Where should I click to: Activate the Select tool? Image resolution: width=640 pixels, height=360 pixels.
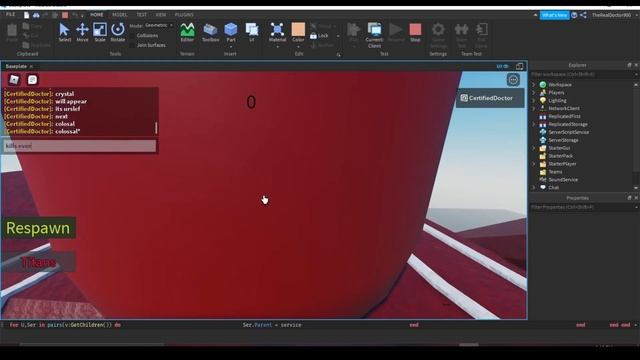(x=64, y=33)
